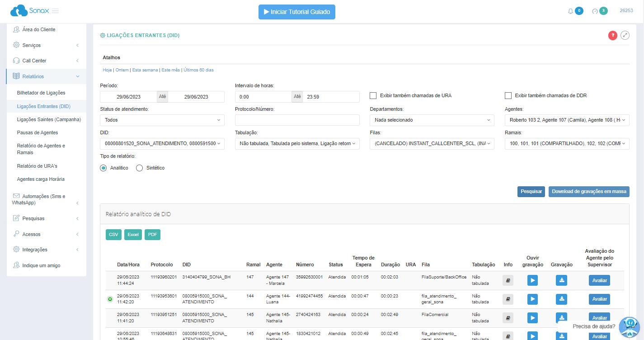
Task: Expand the Tabulação dropdown
Action: tap(297, 144)
